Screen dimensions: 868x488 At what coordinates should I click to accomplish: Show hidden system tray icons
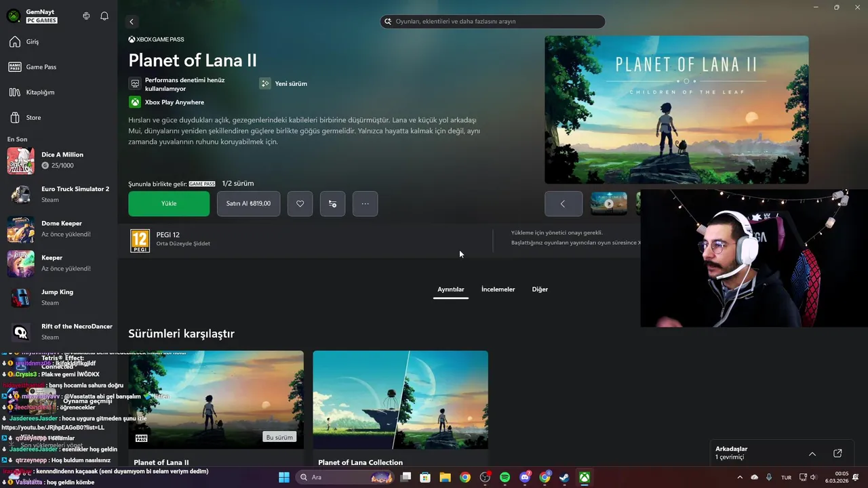tap(740, 477)
